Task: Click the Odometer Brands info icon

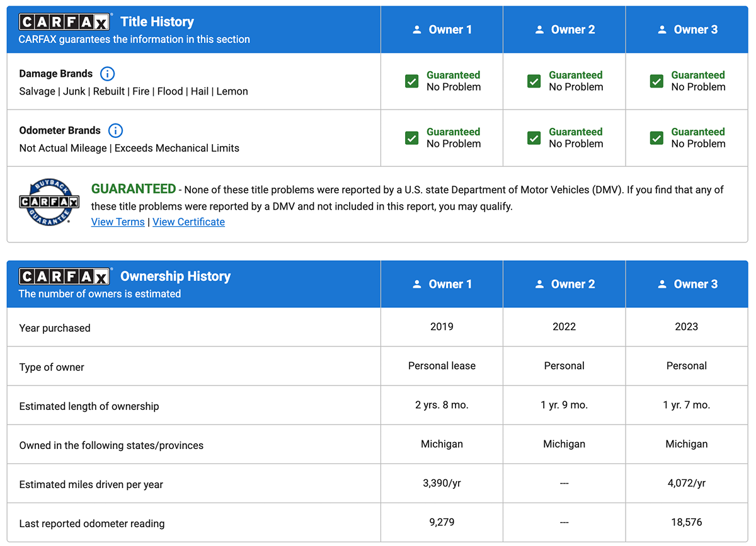Action: click(115, 130)
